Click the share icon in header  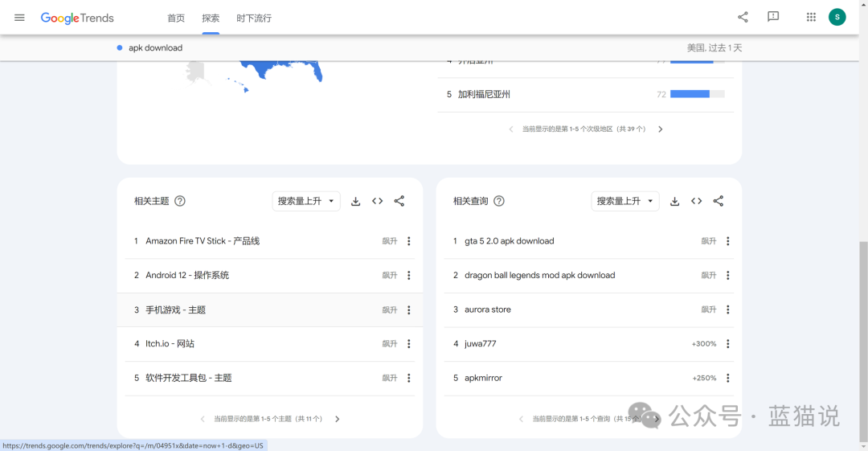click(743, 17)
